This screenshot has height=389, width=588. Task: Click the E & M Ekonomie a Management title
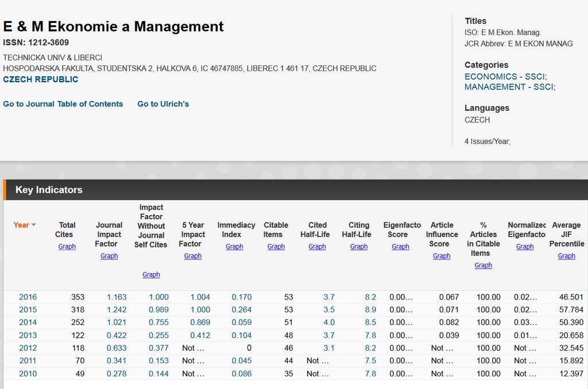[113, 26]
